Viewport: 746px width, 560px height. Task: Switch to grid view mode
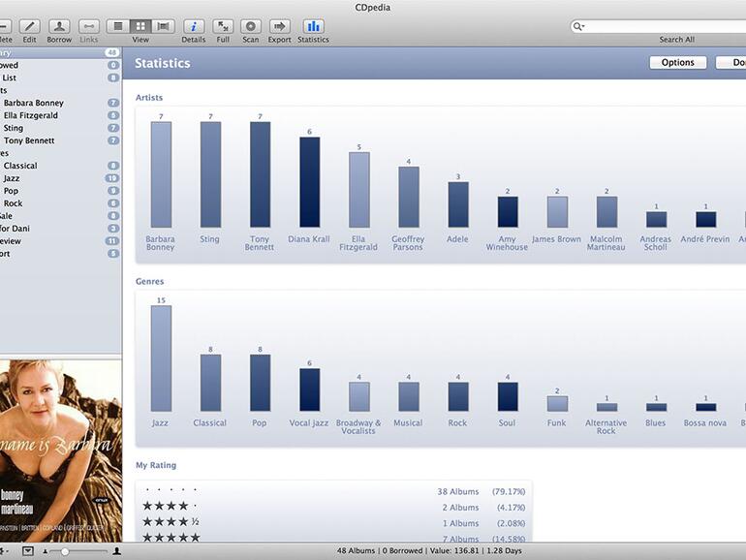point(140,26)
